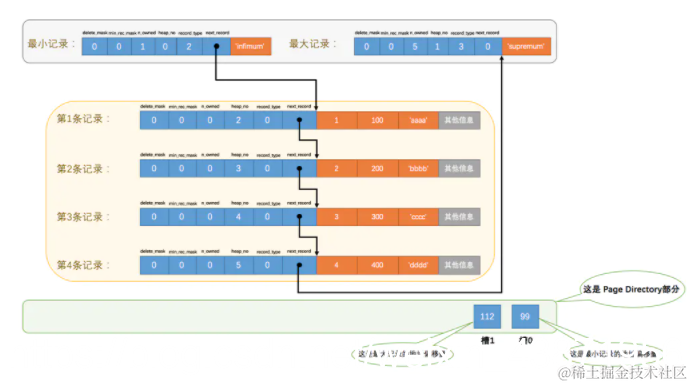Click n_owned value 1 in the infimum record
Viewport: 692px width, 386px height.
point(143,46)
